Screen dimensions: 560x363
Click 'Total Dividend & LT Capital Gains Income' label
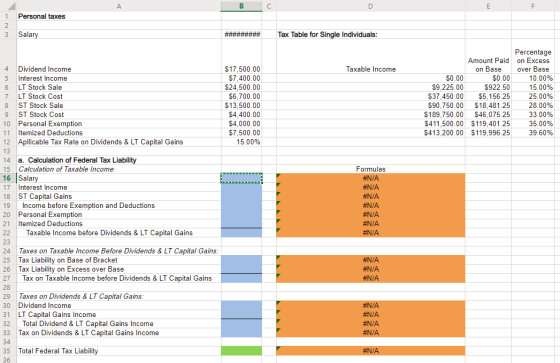pyautogui.click(x=88, y=324)
